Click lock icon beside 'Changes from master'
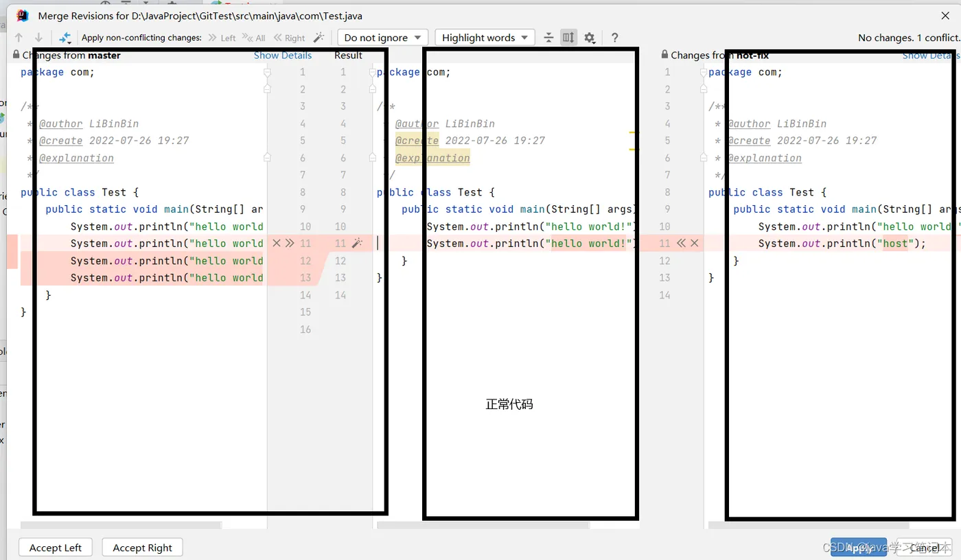The height and width of the screenshot is (560, 961). (x=16, y=55)
